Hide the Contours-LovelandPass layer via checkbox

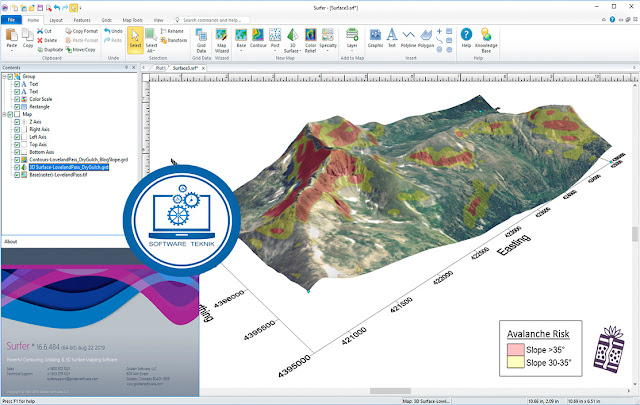(x=17, y=160)
